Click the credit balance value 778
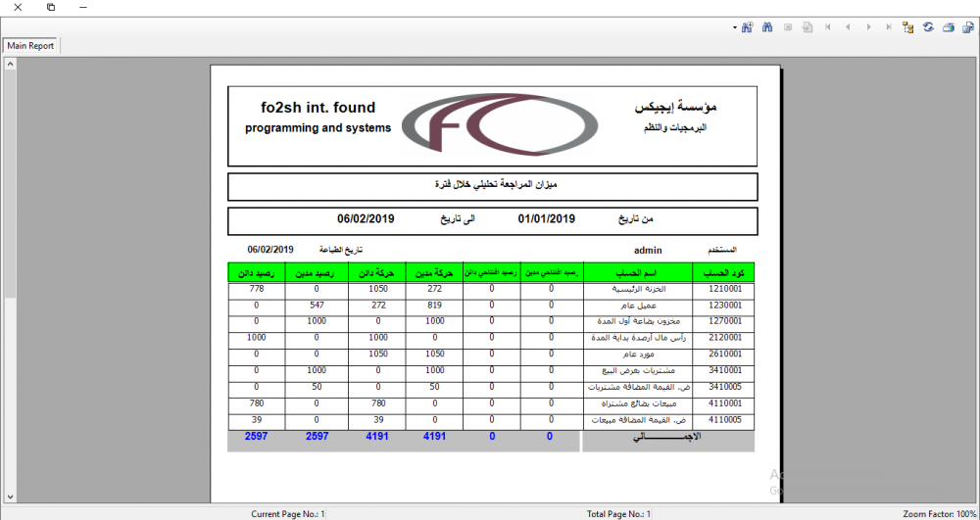Screen dimensions: 980x520 click(256, 289)
